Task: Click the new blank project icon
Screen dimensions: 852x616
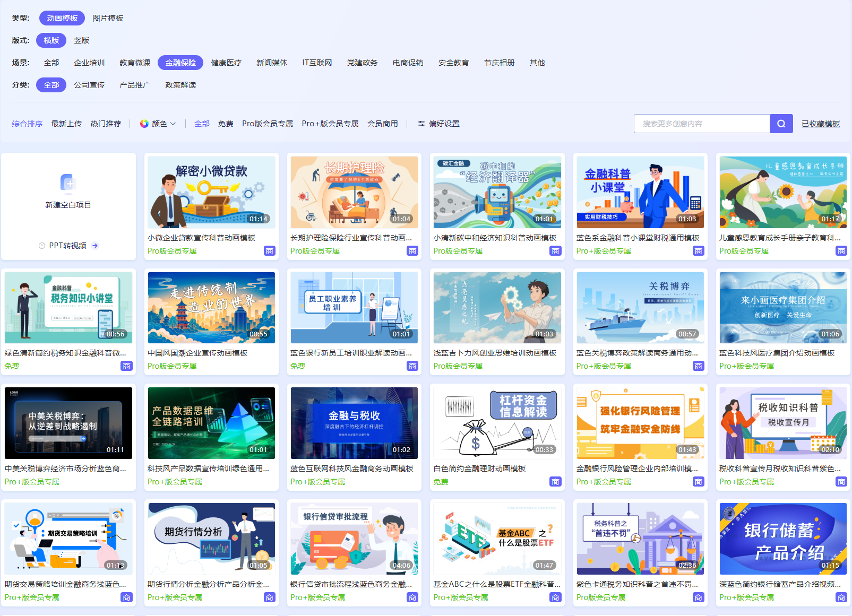Action: pos(68,183)
